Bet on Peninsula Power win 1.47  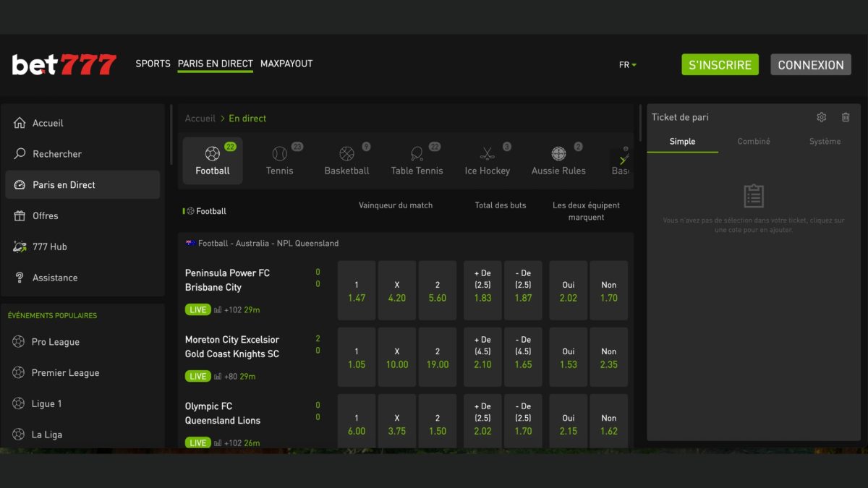pos(357,291)
